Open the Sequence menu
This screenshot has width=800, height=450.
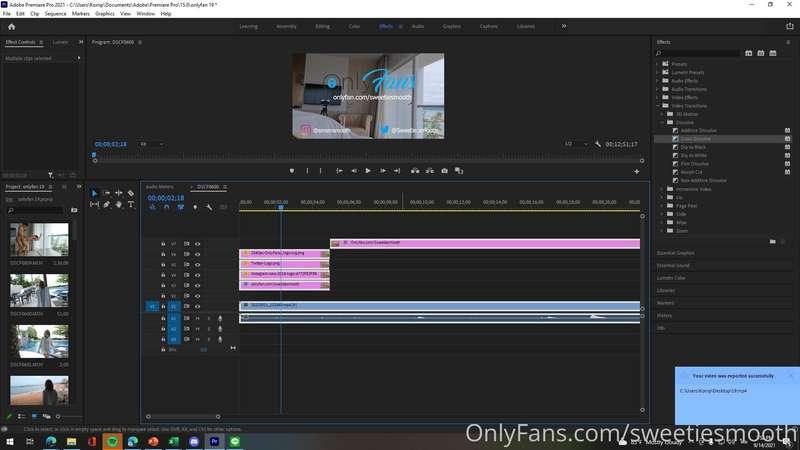55,14
